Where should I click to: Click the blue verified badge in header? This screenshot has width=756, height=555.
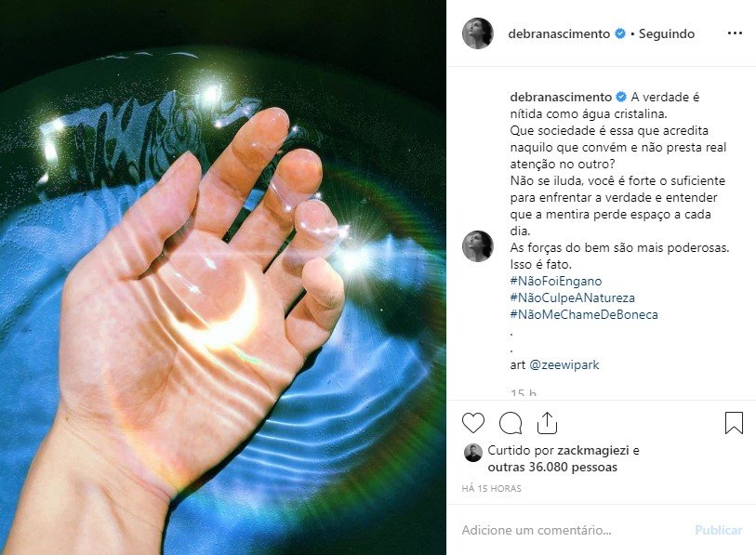(x=620, y=33)
